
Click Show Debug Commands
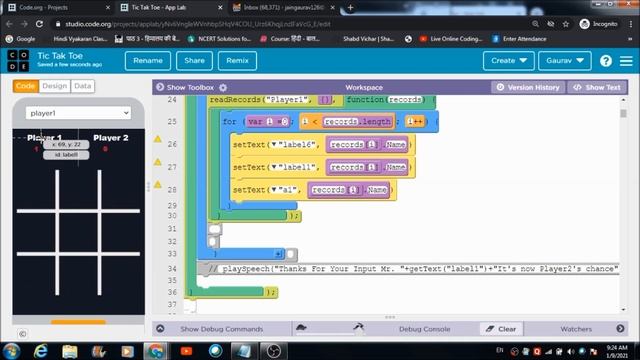[x=222, y=329]
